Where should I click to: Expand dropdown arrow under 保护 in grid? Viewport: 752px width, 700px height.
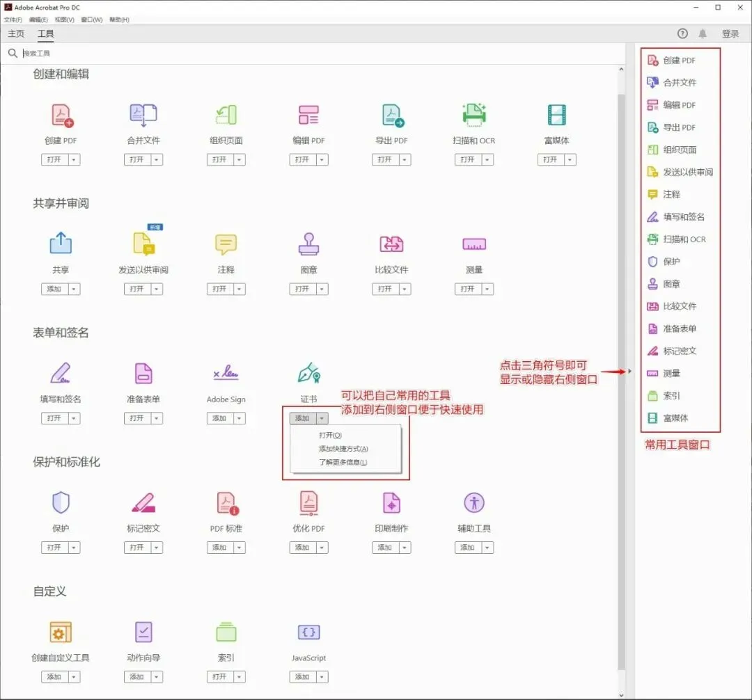point(74,548)
